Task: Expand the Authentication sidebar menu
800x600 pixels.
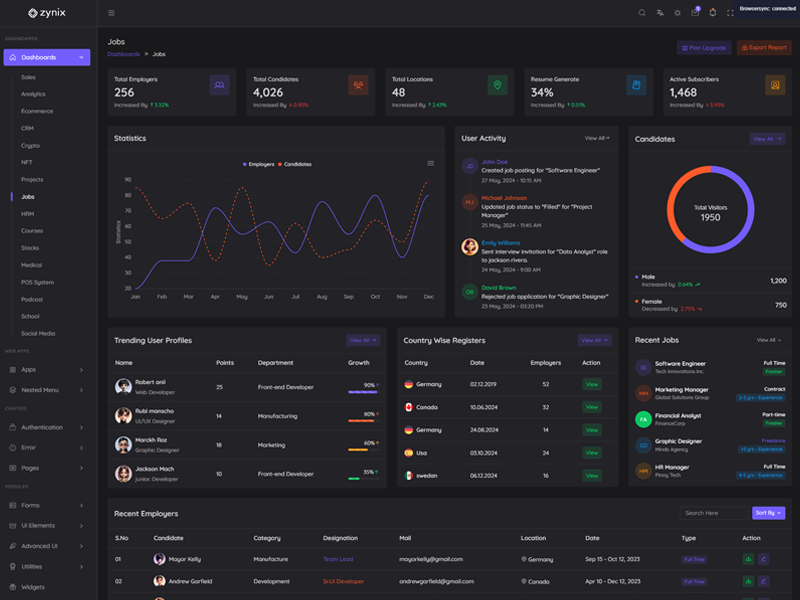Action: [x=48, y=427]
